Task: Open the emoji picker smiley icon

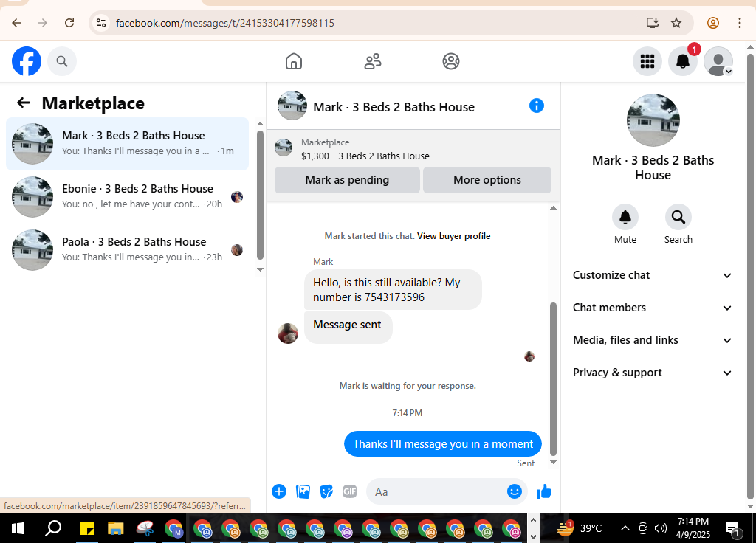Action: [515, 491]
